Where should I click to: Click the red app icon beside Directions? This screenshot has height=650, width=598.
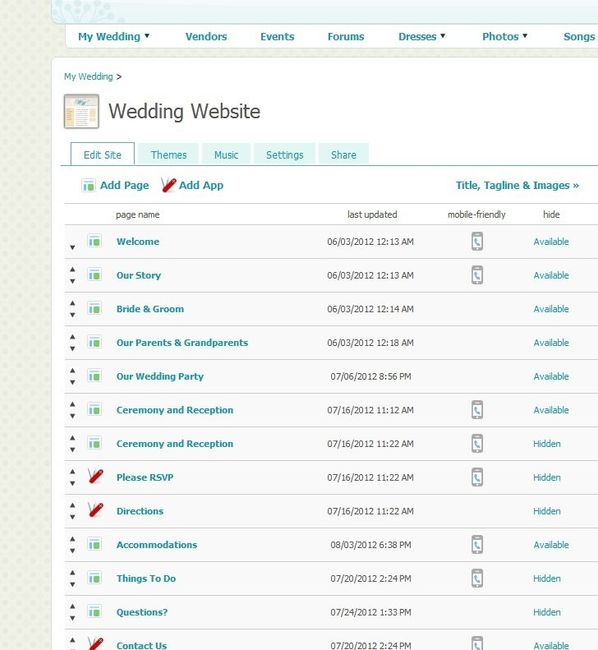click(x=95, y=510)
